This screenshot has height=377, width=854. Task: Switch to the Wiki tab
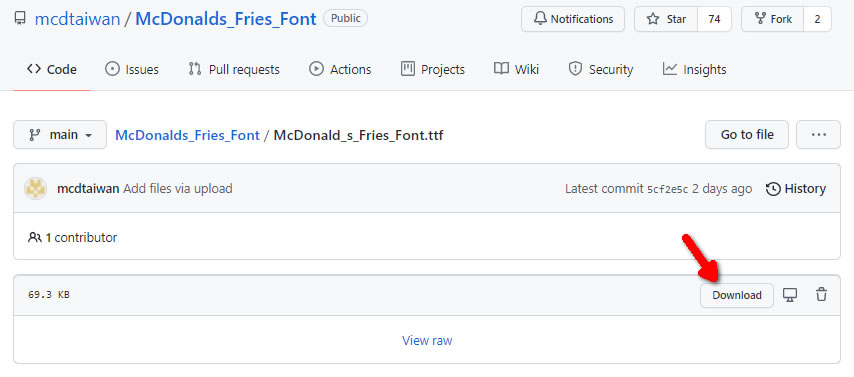point(516,69)
